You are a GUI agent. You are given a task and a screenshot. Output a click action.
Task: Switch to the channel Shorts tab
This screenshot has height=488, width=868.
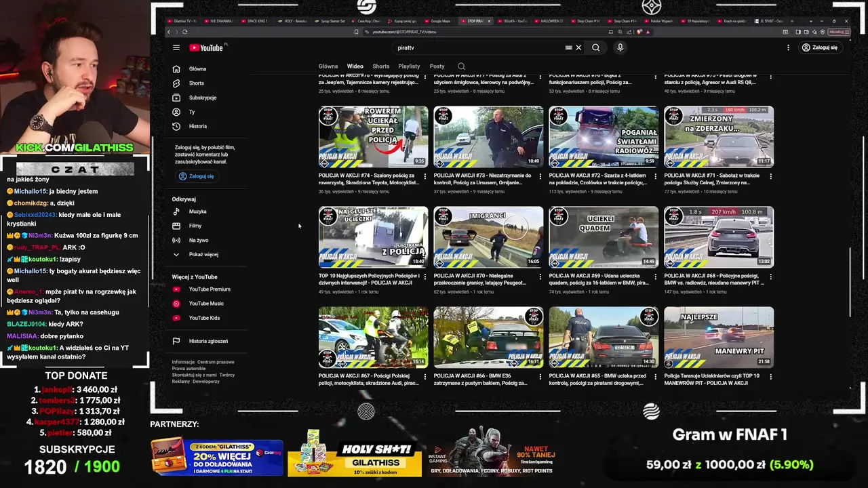[381, 66]
